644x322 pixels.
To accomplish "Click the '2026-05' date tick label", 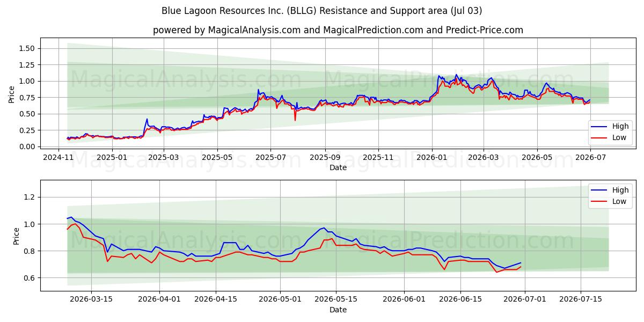I will 538,157.
